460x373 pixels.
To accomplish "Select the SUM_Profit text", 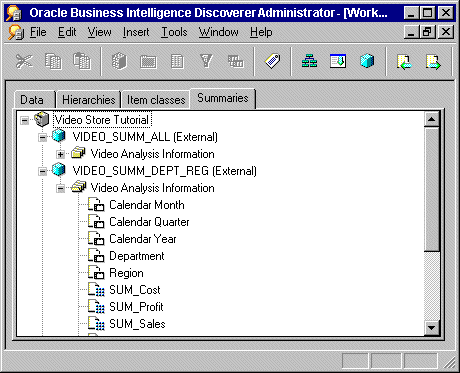I will (x=136, y=307).
